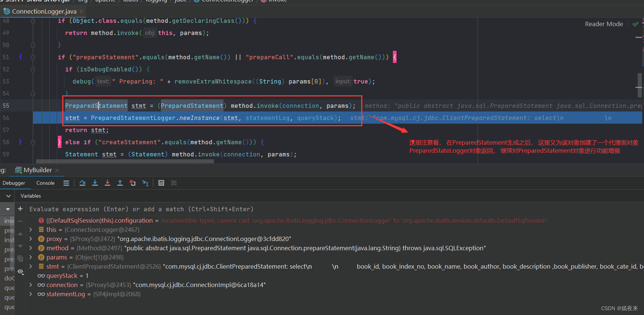
Task: Click PreparedStatementLogger on line 56
Action: click(133, 118)
